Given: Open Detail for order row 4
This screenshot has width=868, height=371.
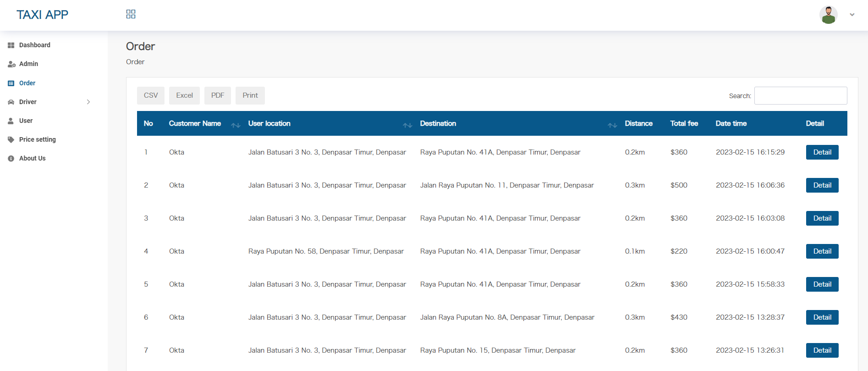Looking at the screenshot, I should point(822,251).
